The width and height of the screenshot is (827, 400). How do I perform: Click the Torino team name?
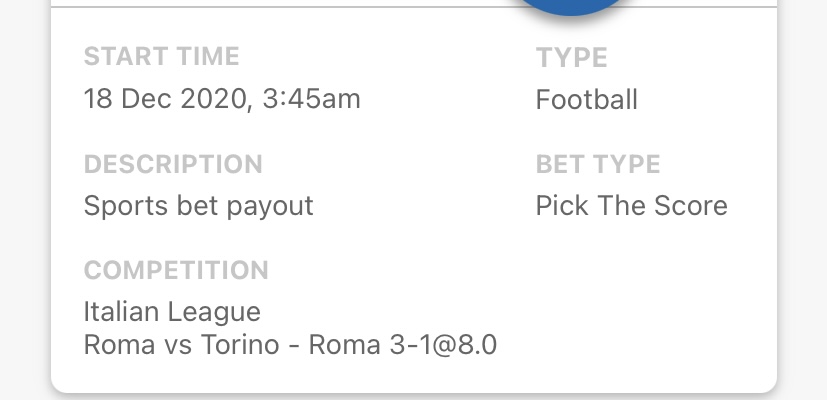239,345
